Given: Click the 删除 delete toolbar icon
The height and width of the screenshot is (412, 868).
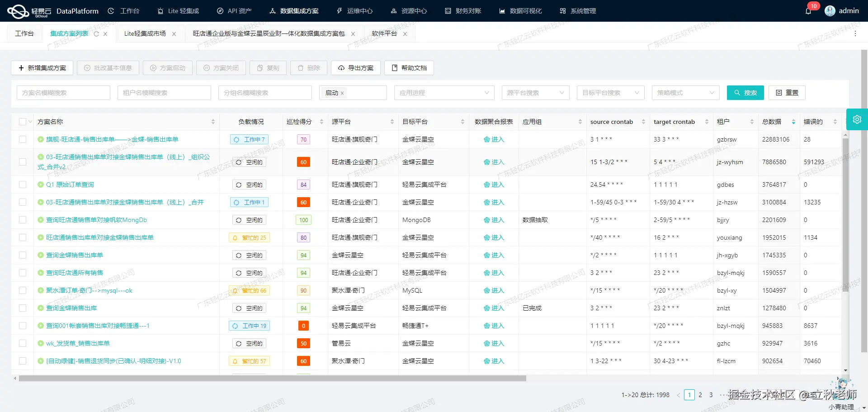Looking at the screenshot, I should [308, 68].
